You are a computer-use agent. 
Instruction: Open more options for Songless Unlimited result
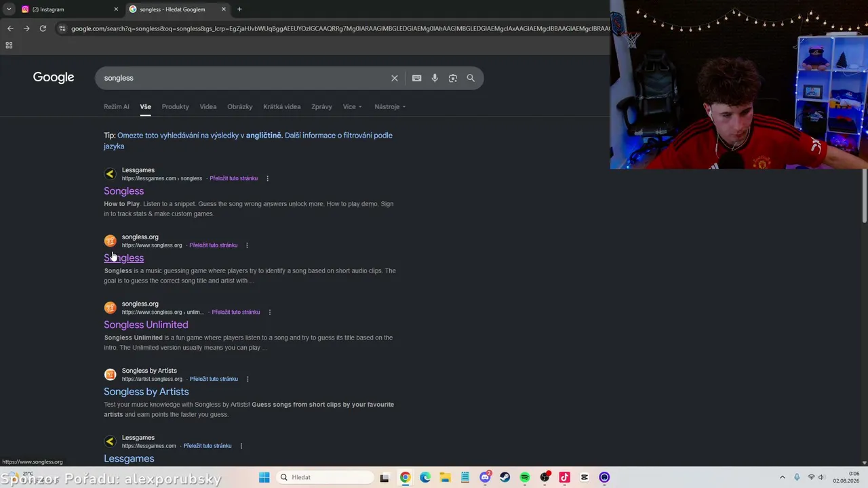click(269, 312)
